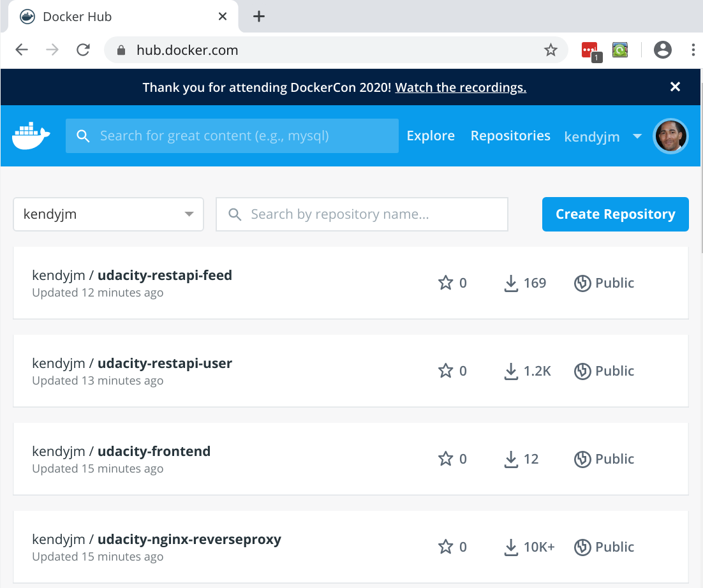Reload the Docker Hub page
703x588 pixels.
click(x=84, y=50)
